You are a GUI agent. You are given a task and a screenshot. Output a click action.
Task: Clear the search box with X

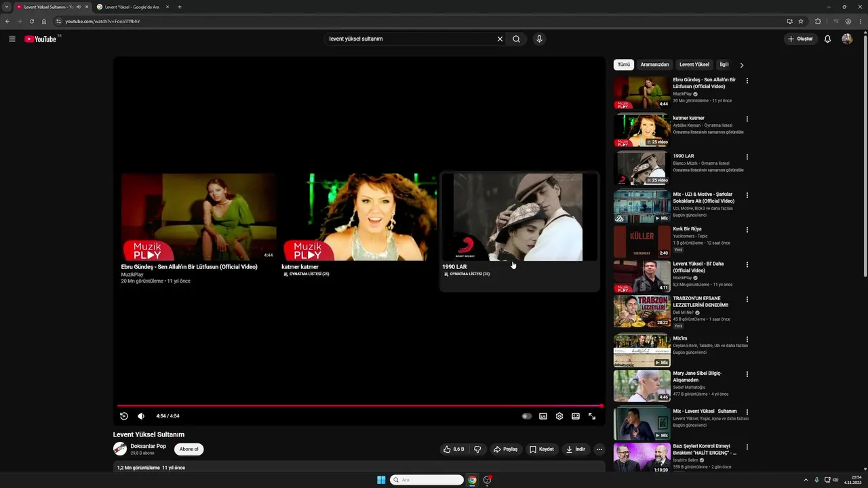pyautogui.click(x=500, y=39)
